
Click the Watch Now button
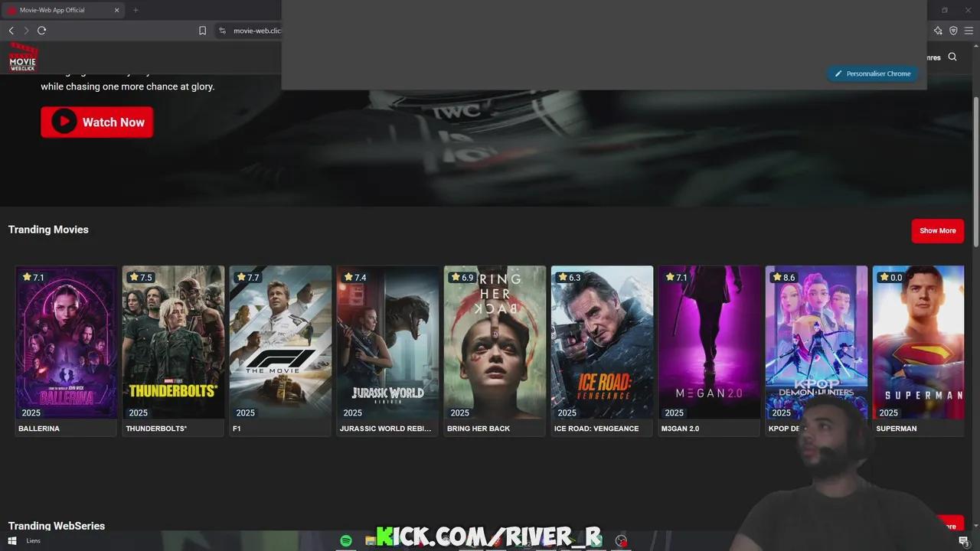[x=96, y=122]
